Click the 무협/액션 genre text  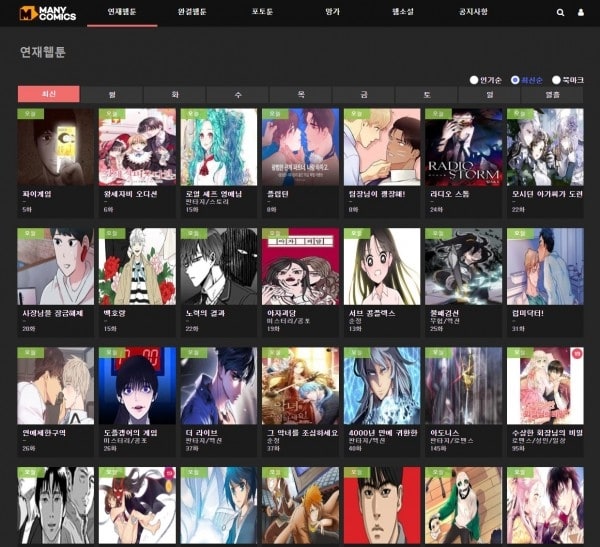coord(445,321)
